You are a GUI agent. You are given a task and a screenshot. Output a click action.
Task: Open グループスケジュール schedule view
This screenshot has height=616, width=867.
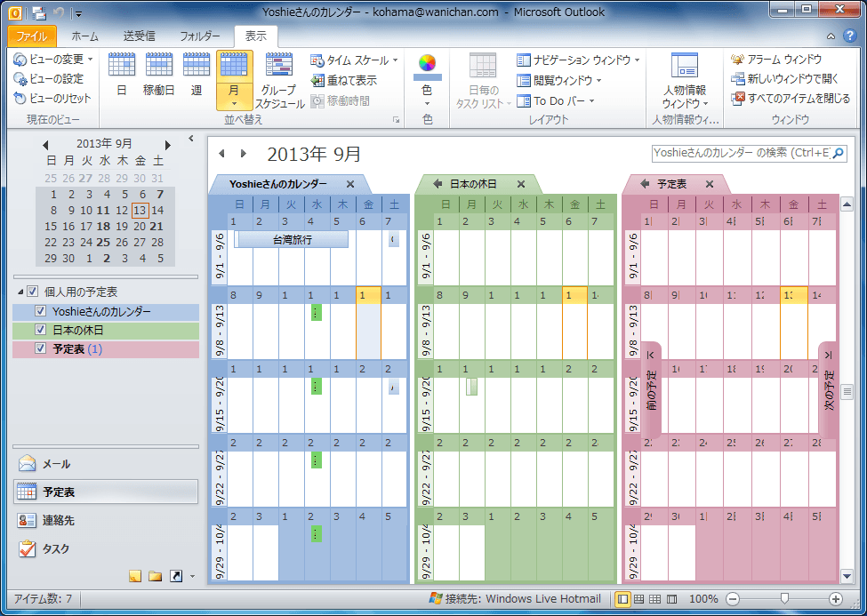tap(280, 81)
